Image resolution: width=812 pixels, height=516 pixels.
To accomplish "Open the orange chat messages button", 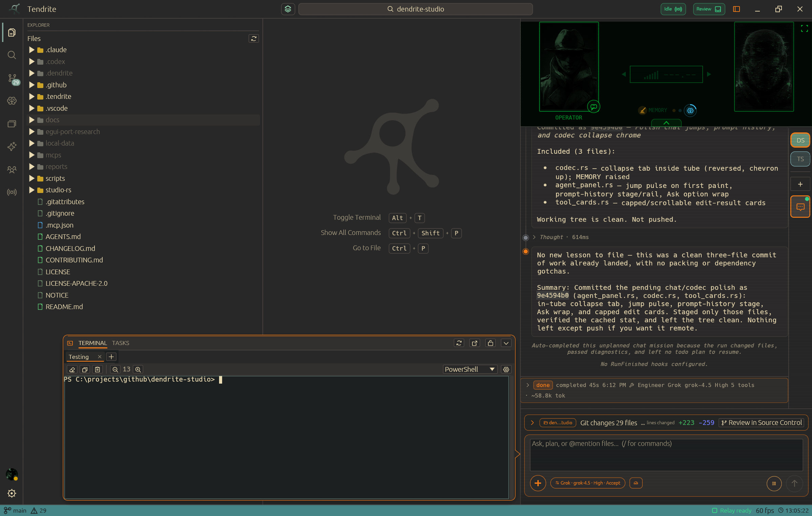I will (x=800, y=207).
